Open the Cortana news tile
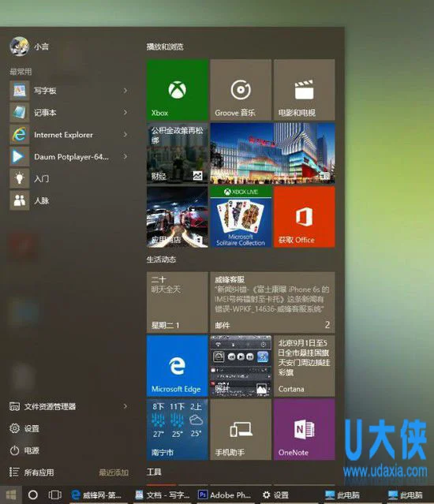The image size is (434, 504). [304, 366]
